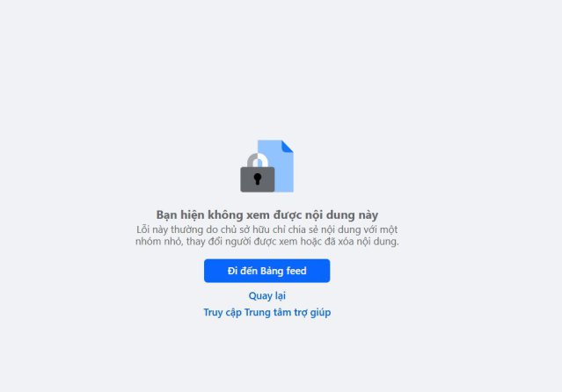Open 'Truy cập Trung tâm trợ giúp' link
562x392 pixels.
point(267,312)
